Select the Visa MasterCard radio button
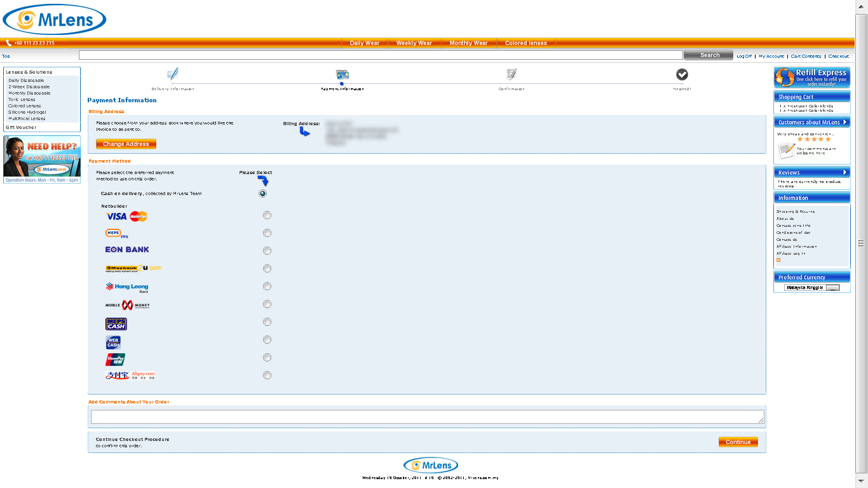The height and width of the screenshot is (488, 868). pyautogui.click(x=267, y=215)
